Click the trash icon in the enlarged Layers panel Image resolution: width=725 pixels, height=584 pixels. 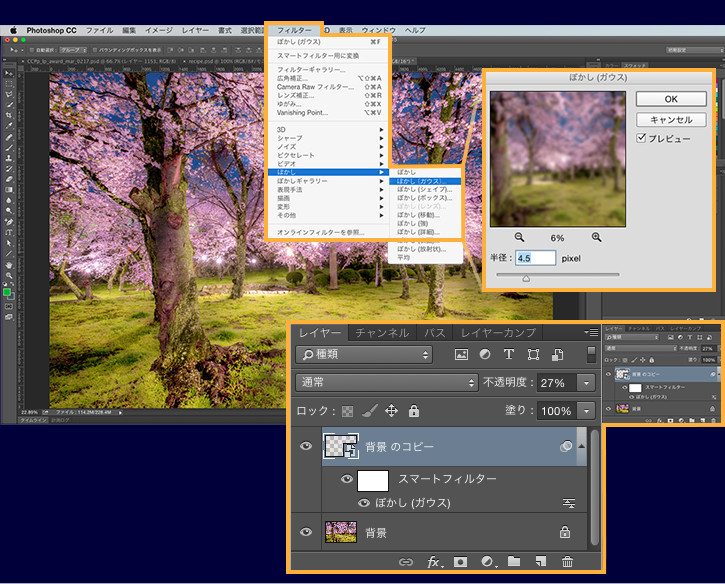[x=567, y=562]
